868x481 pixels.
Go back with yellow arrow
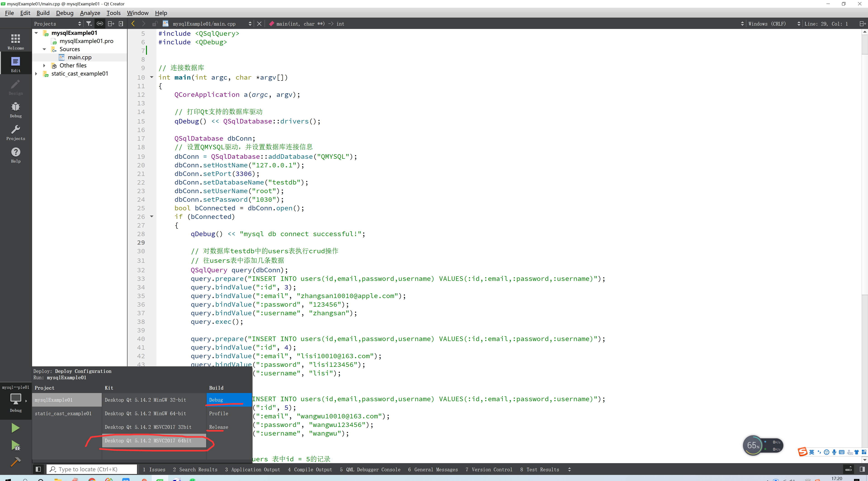(133, 24)
